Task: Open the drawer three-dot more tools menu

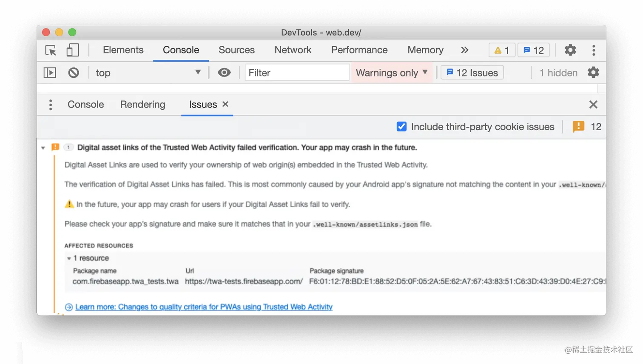Action: tap(51, 105)
